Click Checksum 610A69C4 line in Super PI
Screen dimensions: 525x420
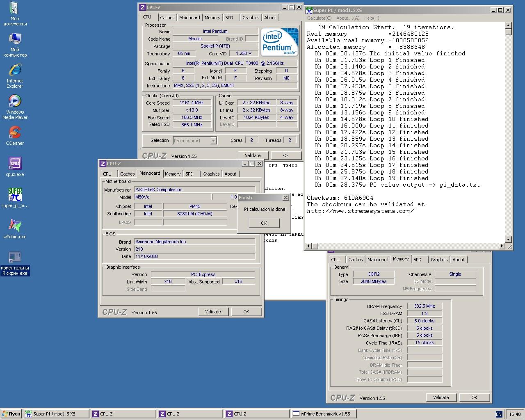pyautogui.click(x=340, y=198)
